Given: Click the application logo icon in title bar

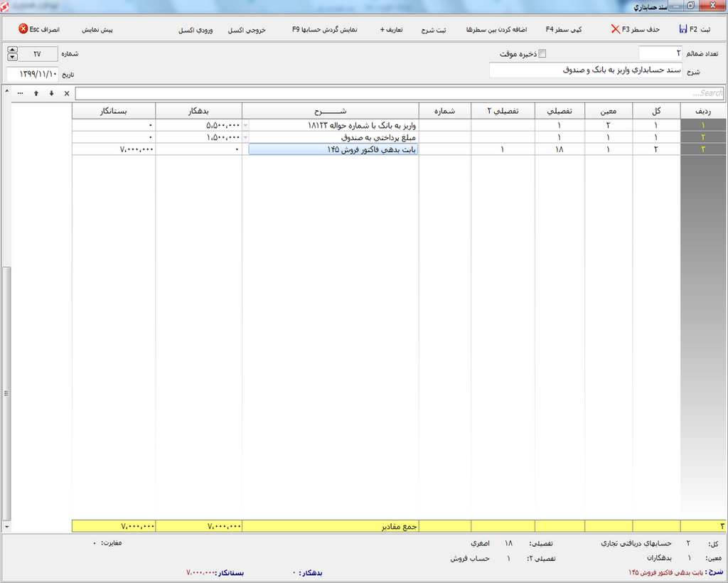Looking at the screenshot, I should (5, 6).
